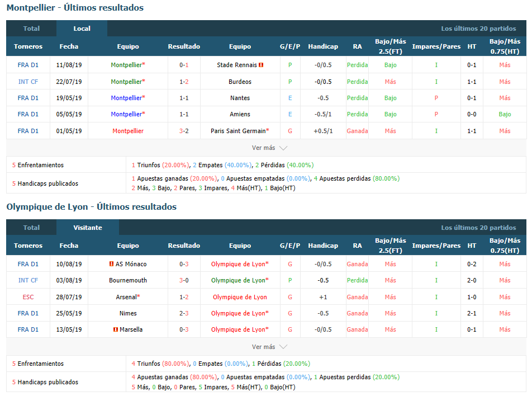Switch to Total tab in Olympique de Lyon table
This screenshot has height=396, width=532.
coord(31,228)
